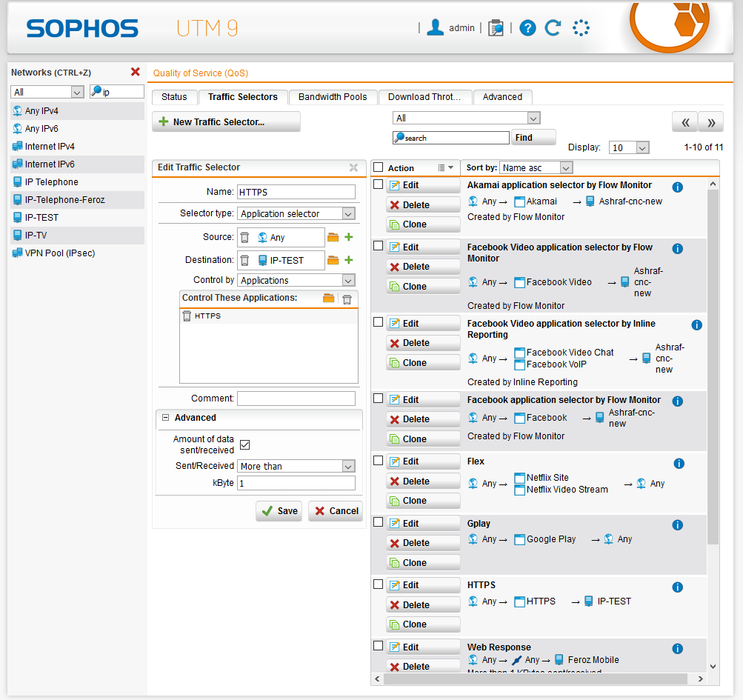Open the All filter dropdown above search

click(x=466, y=118)
